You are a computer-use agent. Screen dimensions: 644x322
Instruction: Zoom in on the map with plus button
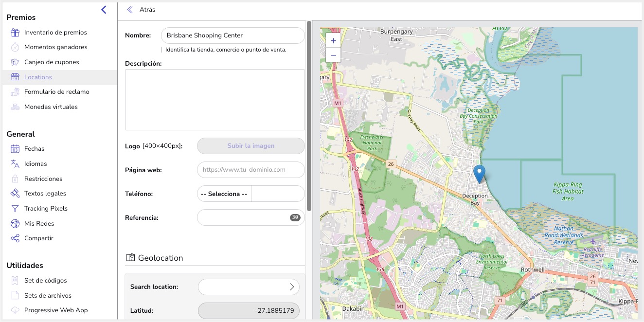tap(333, 41)
